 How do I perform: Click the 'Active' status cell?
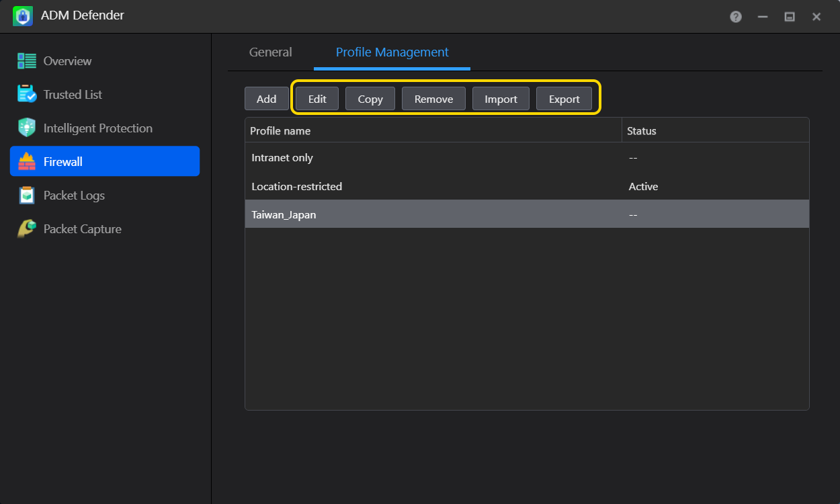[x=643, y=186]
